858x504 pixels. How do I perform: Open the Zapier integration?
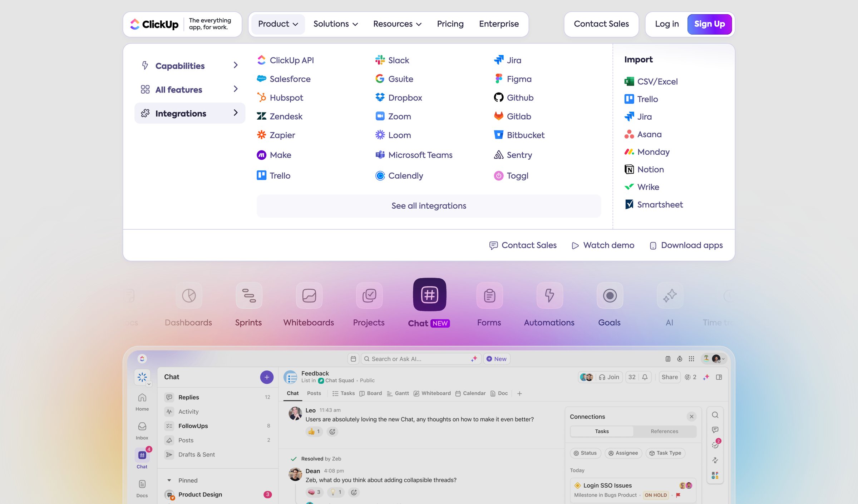click(x=276, y=135)
